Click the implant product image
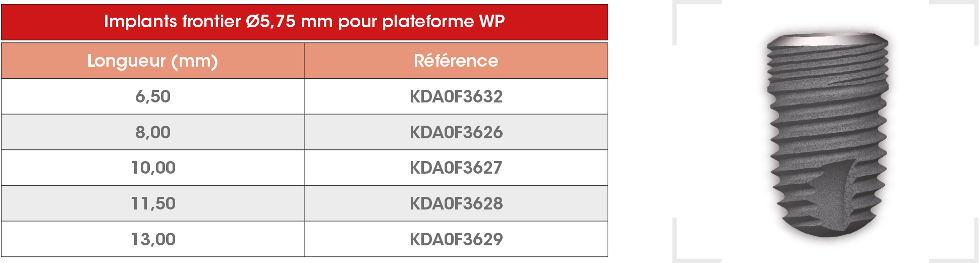The width and height of the screenshot is (980, 263). click(x=827, y=135)
